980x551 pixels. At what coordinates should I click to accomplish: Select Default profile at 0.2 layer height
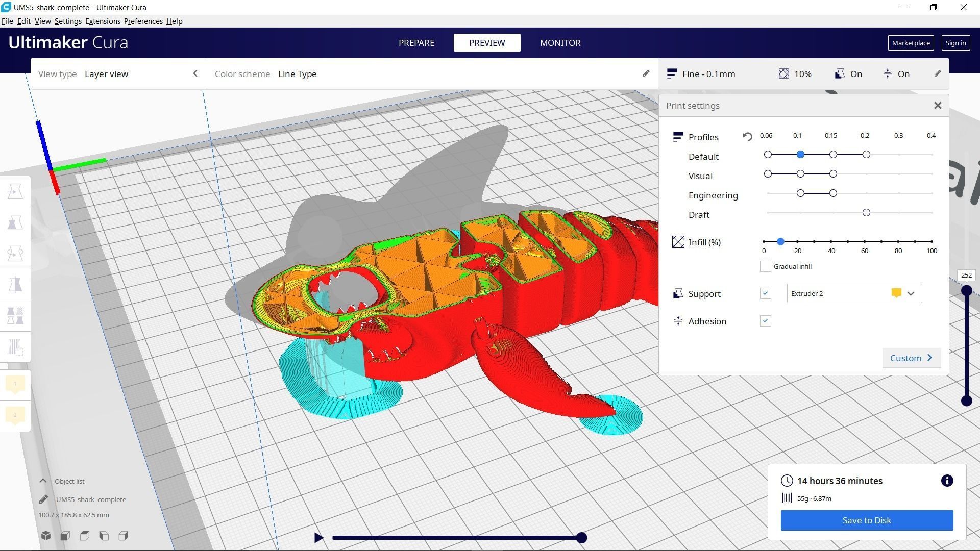866,155
